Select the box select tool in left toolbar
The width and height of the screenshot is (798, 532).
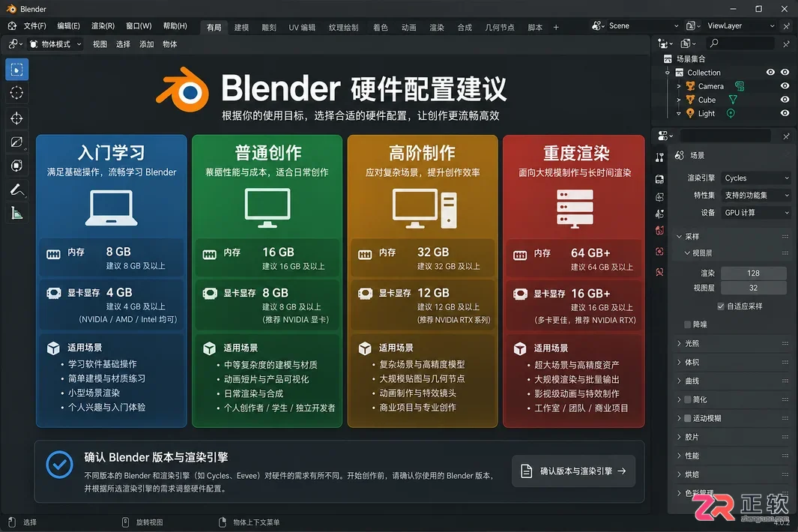[16, 70]
